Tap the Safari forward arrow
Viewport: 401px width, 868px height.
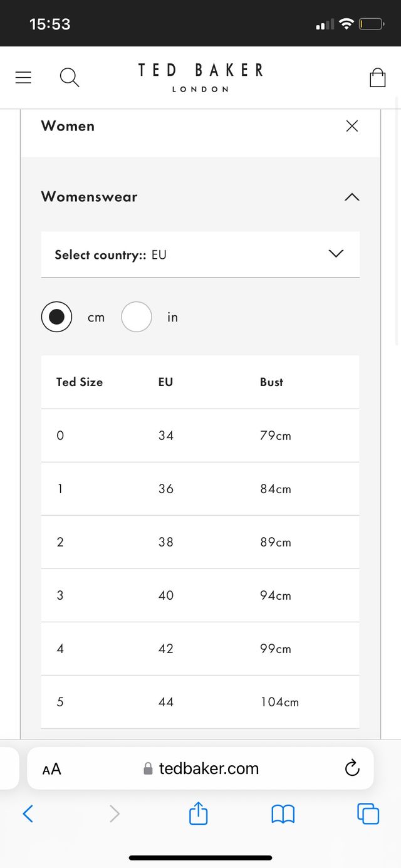pos(114,813)
